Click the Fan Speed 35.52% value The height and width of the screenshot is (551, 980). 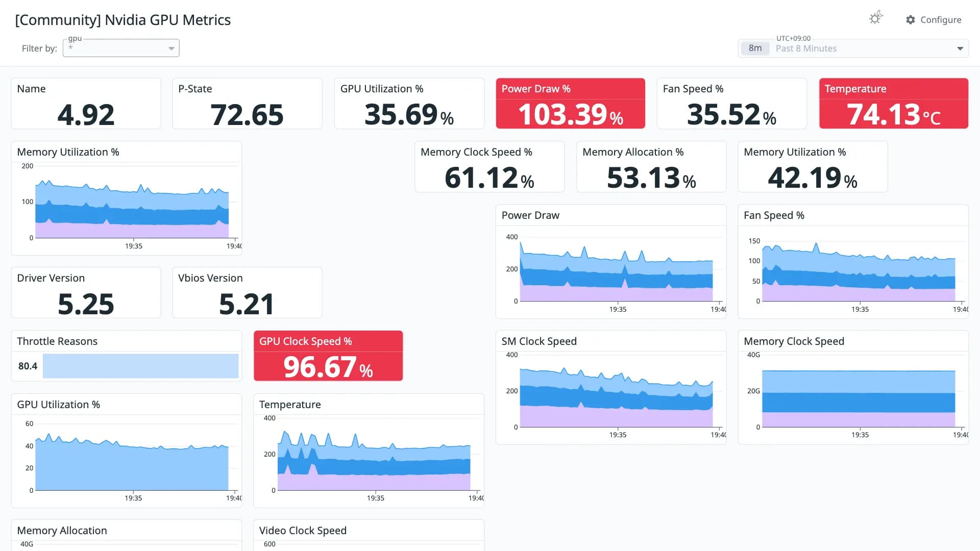[731, 115]
